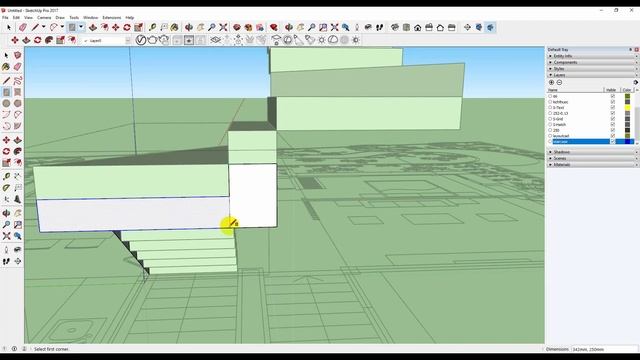
Task: Open the layer dropdown in top toolbar
Action: (x=128, y=40)
